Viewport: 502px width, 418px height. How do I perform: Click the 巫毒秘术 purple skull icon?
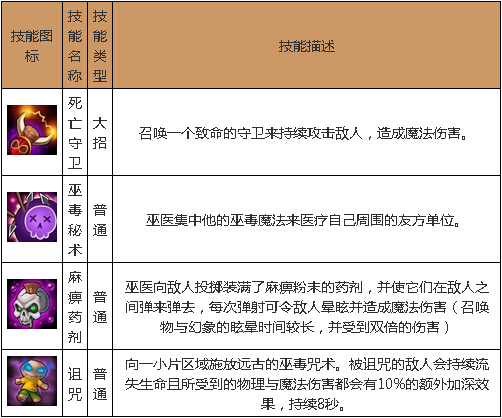(x=32, y=217)
